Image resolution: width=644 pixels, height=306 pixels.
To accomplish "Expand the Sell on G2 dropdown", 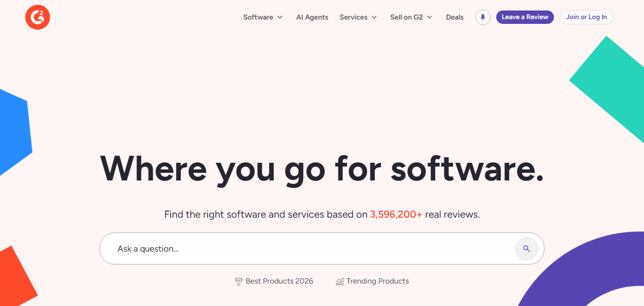I will point(411,17).
